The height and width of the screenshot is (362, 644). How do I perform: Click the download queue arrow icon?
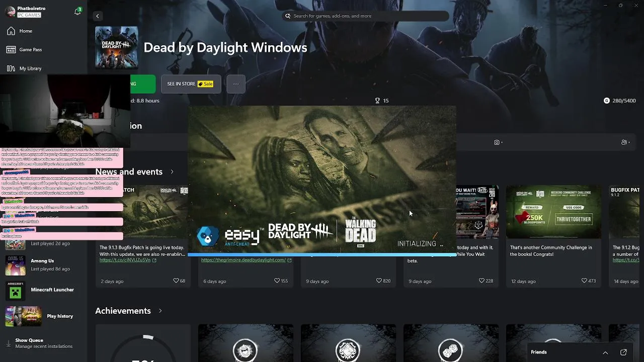8,343
